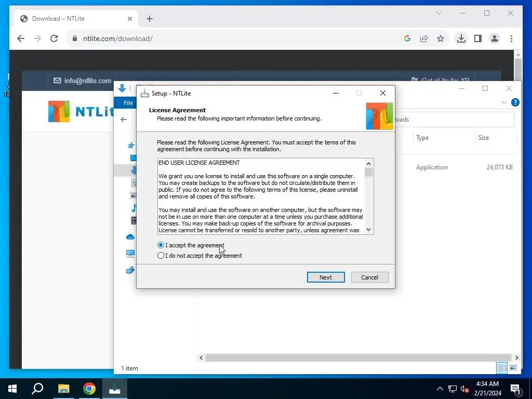Image resolution: width=532 pixels, height=399 pixels.
Task: Open OneDrive in Explorer sidebar
Action: [130, 237]
